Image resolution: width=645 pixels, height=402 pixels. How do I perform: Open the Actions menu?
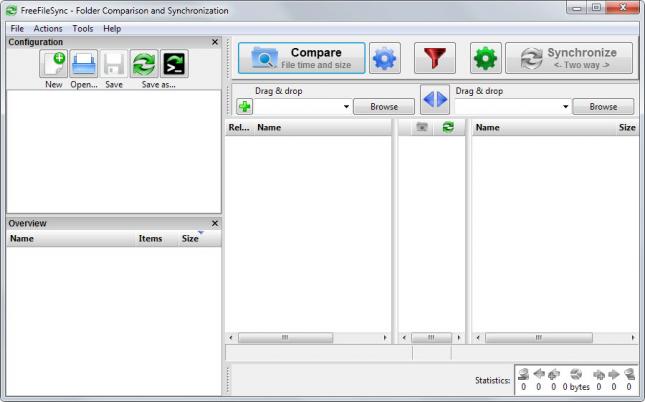point(47,29)
